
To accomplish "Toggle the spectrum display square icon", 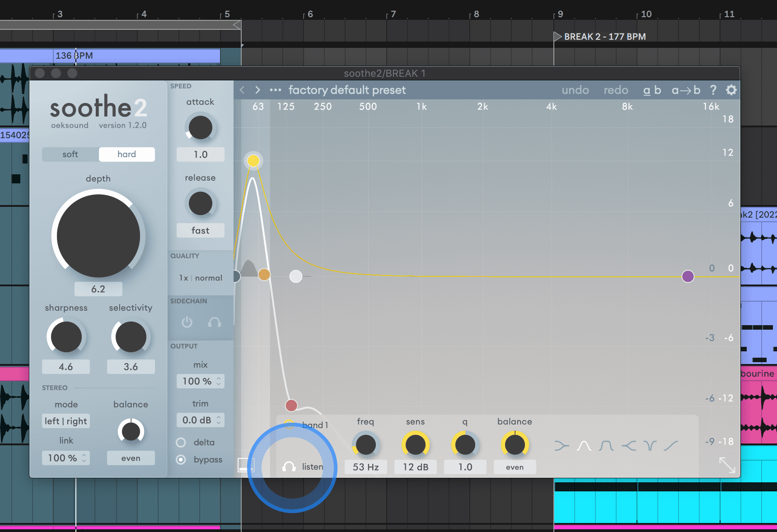I will click(x=246, y=465).
